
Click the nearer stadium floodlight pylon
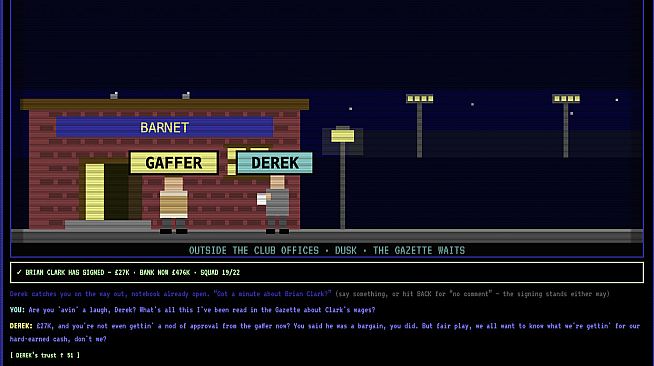(x=420, y=126)
